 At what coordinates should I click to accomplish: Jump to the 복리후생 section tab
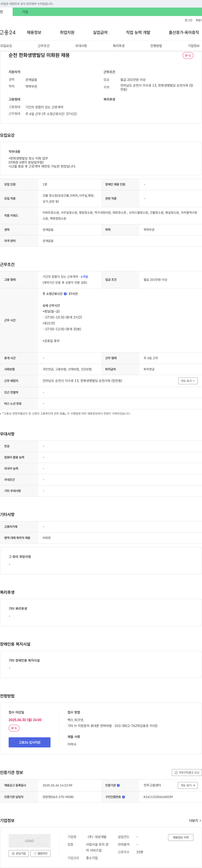pos(119,46)
